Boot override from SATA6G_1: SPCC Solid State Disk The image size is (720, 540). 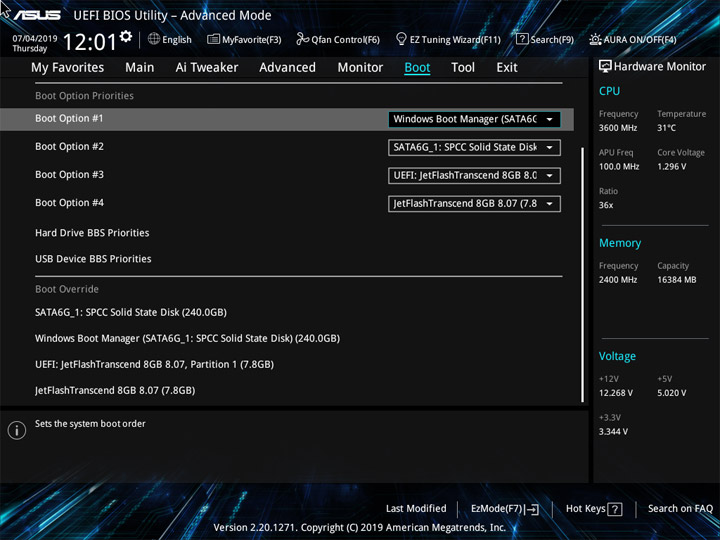click(x=131, y=312)
